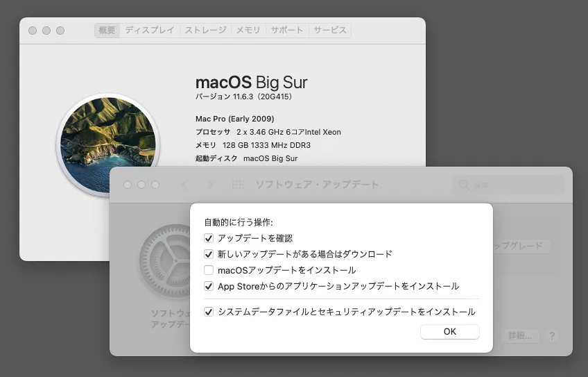
Task: Click the バージョン 11.6.3 (20G415) text
Action: [244, 97]
